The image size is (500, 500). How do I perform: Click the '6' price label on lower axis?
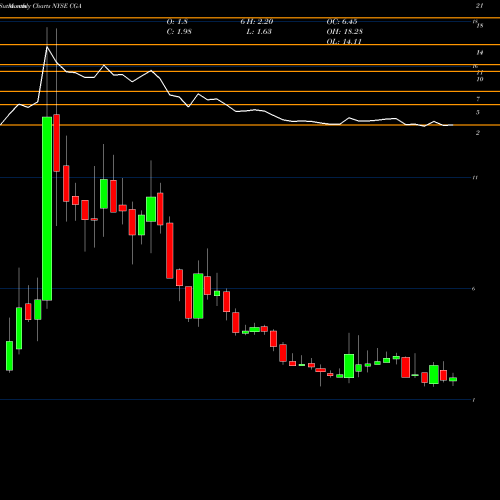[x=474, y=289]
